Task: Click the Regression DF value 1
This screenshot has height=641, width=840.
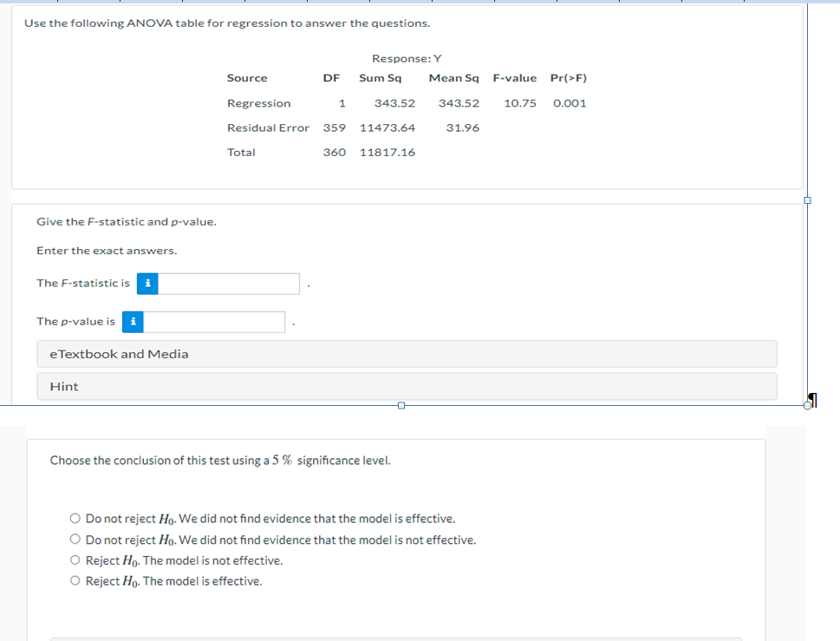Action: pos(342,103)
